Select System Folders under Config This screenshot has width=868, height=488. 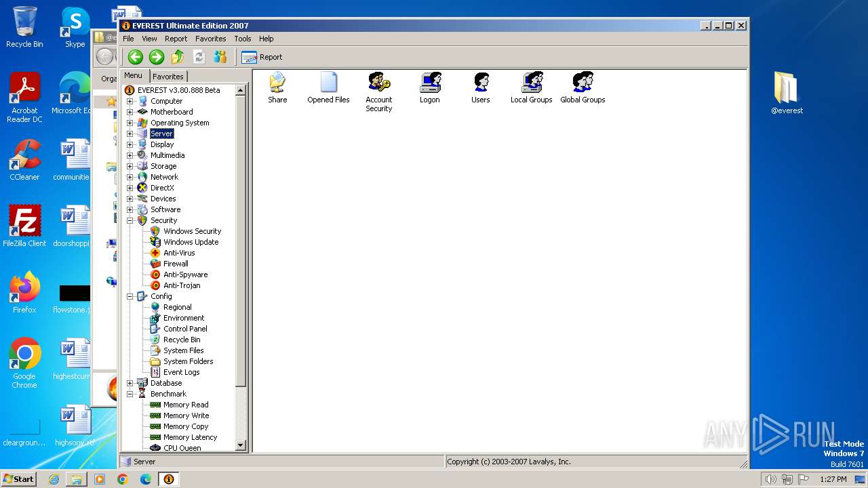coord(188,361)
